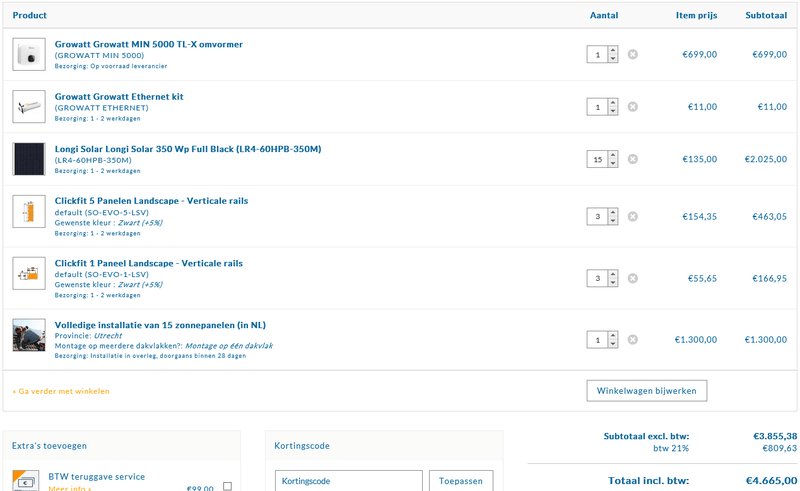The height and width of the screenshot is (491, 800).
Task: Click item price €55,65
Action: coord(702,278)
